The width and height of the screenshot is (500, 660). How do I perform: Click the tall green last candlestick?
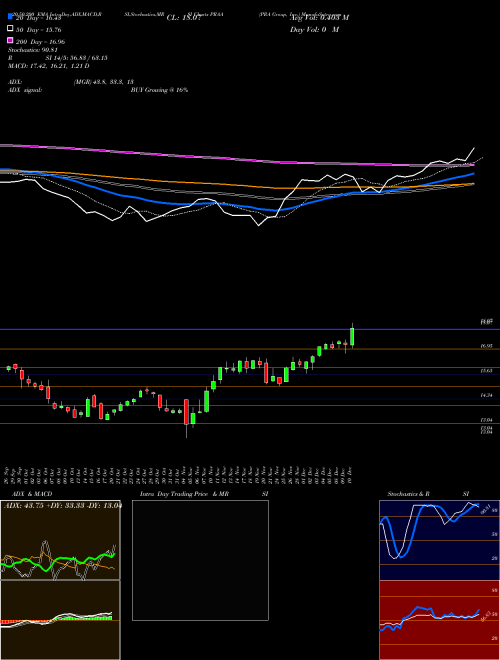(x=352, y=337)
